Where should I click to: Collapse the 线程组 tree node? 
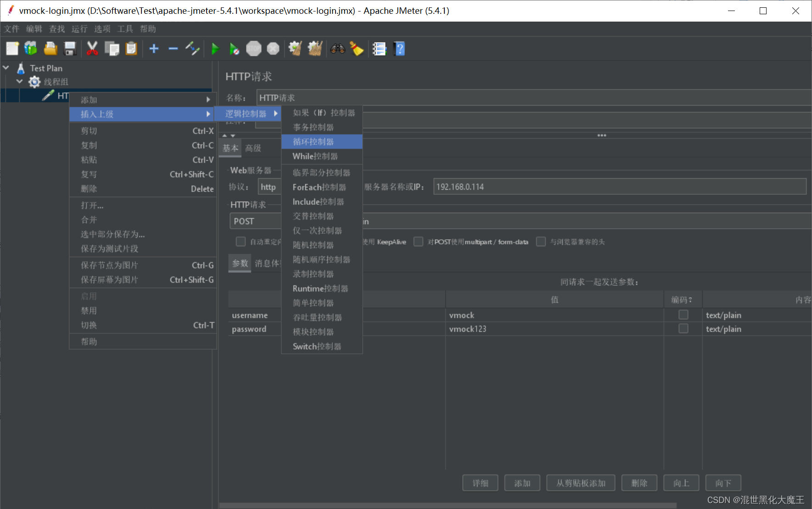coord(19,82)
